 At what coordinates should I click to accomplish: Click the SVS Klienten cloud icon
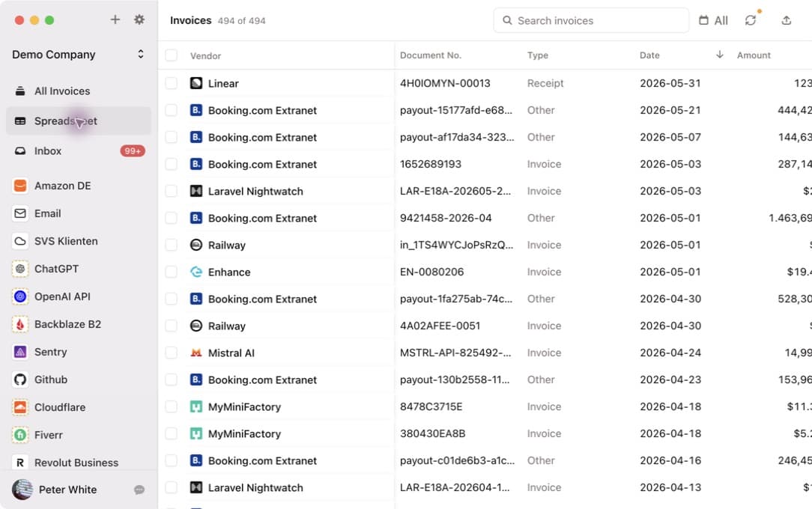point(20,241)
